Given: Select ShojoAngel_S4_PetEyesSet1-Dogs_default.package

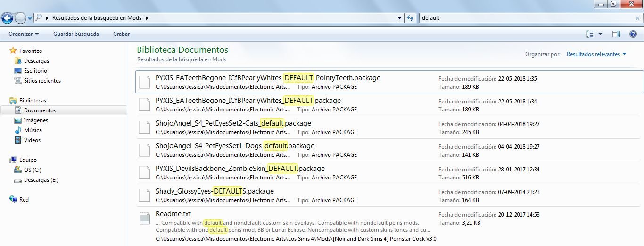Looking at the screenshot, I should click(389, 150).
